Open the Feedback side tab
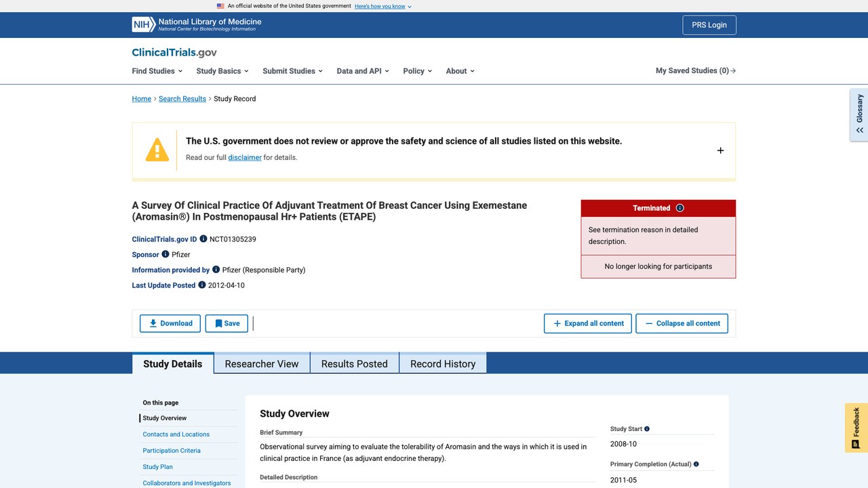868x488 pixels. pyautogui.click(x=856, y=428)
